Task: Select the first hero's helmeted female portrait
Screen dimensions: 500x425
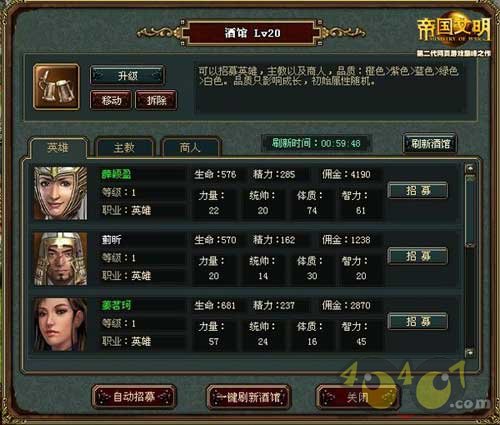Action: point(60,193)
